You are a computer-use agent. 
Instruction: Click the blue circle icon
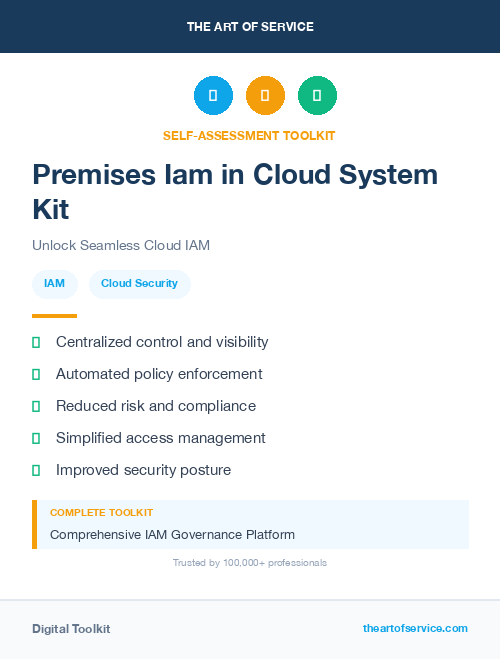213,95
